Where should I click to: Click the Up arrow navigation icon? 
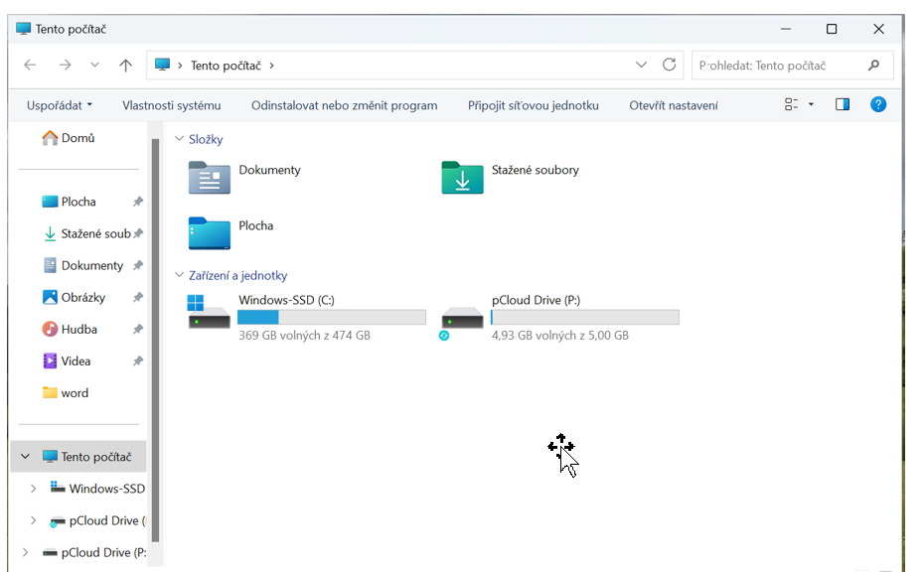125,66
